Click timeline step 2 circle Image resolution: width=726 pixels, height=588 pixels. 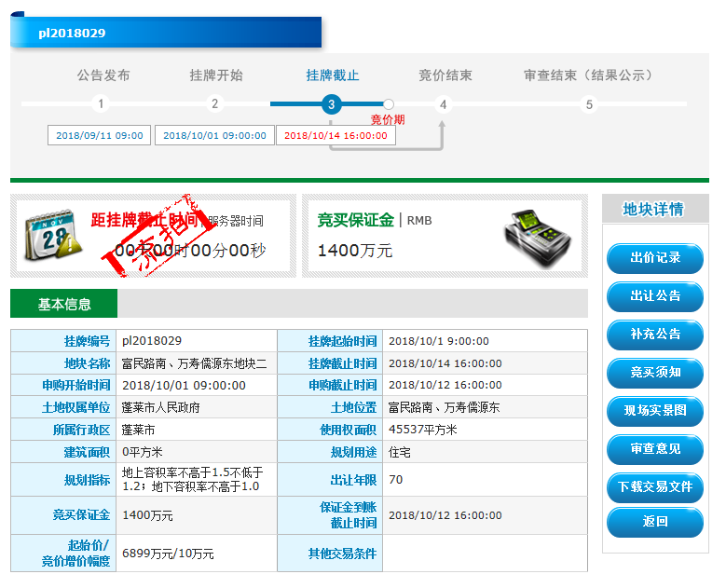click(214, 104)
